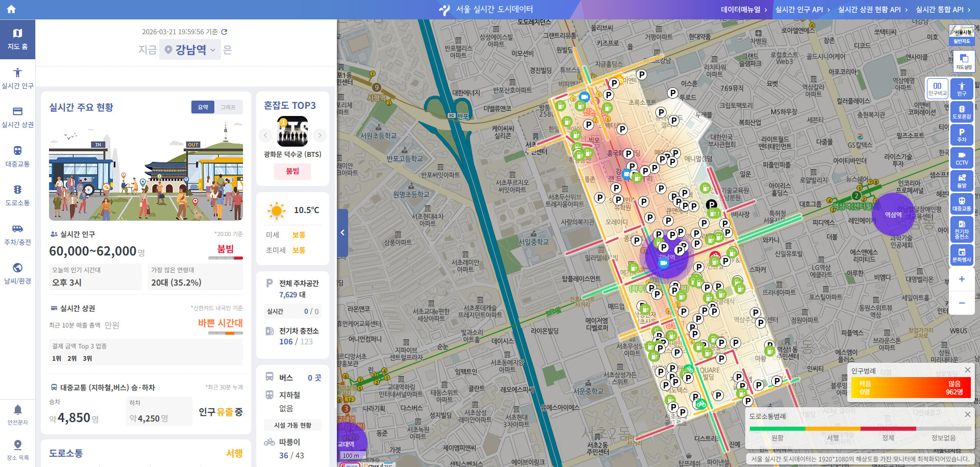This screenshot has height=467, width=980.
Task: Toggle the 전기차 충전소 map layer
Action: pos(962,228)
